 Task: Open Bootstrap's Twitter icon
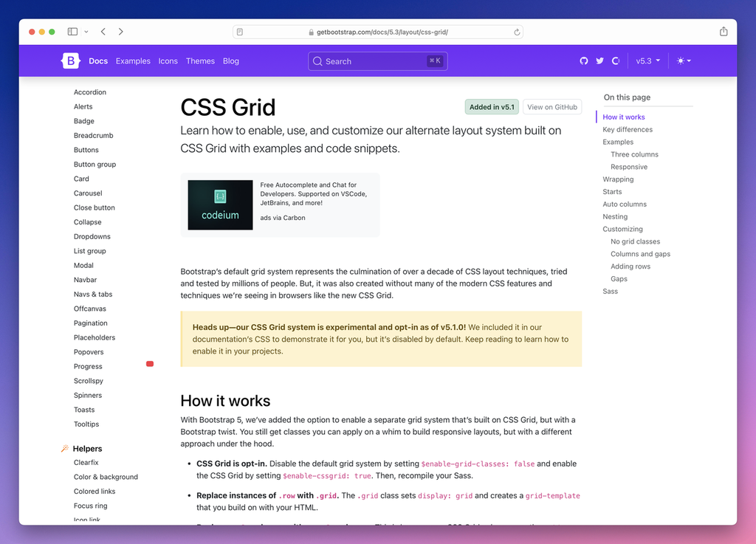coord(599,61)
